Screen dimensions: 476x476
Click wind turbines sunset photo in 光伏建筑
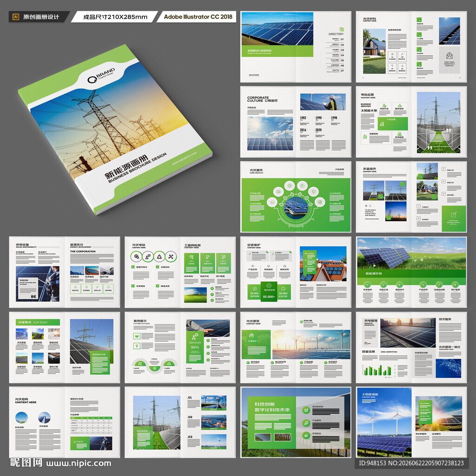pos(311,344)
